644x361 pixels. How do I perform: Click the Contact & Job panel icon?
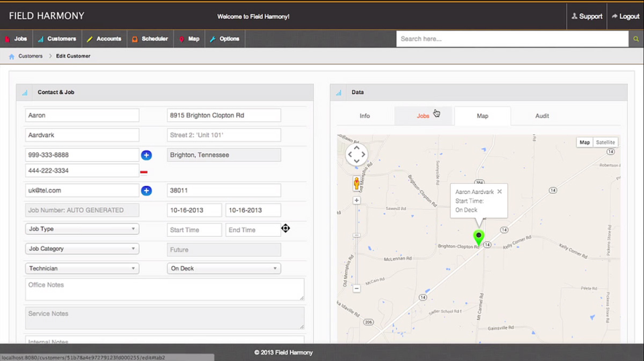click(x=25, y=93)
